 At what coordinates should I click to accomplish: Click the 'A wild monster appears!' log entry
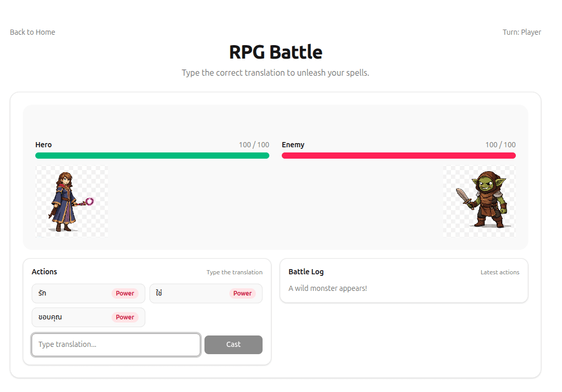[x=327, y=288]
